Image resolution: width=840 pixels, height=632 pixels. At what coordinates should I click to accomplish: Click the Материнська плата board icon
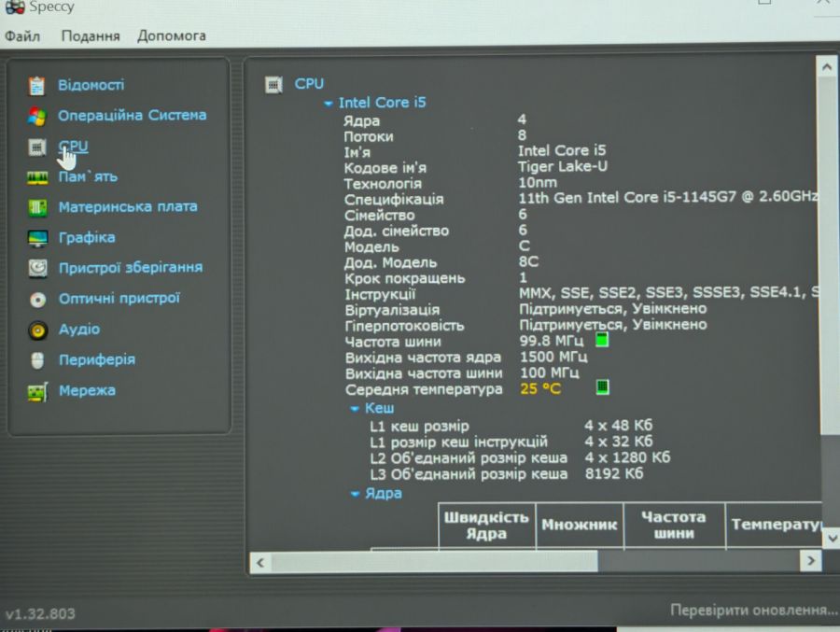pos(37,207)
